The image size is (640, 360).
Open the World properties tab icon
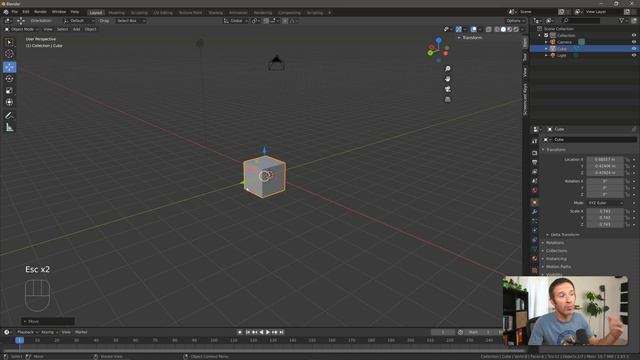pos(535,190)
